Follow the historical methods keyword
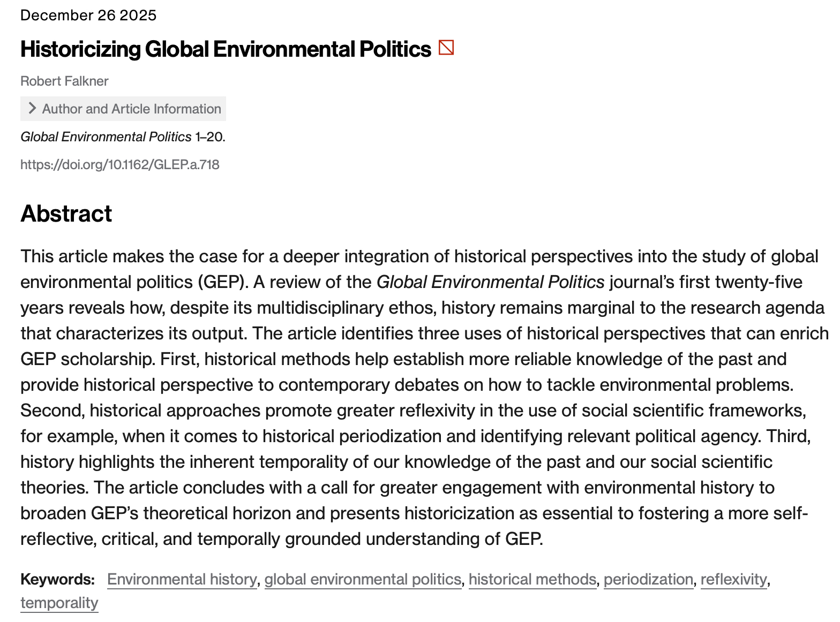 pos(532,579)
